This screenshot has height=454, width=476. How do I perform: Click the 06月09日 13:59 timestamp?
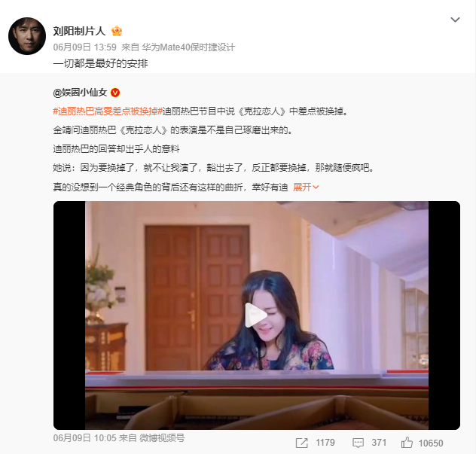click(84, 47)
